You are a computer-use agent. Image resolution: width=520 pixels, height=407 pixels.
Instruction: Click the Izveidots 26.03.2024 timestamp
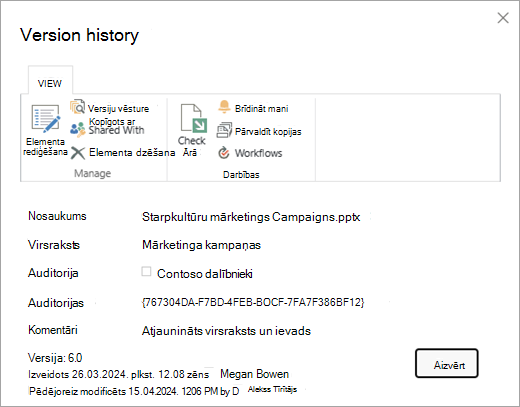coord(119,374)
